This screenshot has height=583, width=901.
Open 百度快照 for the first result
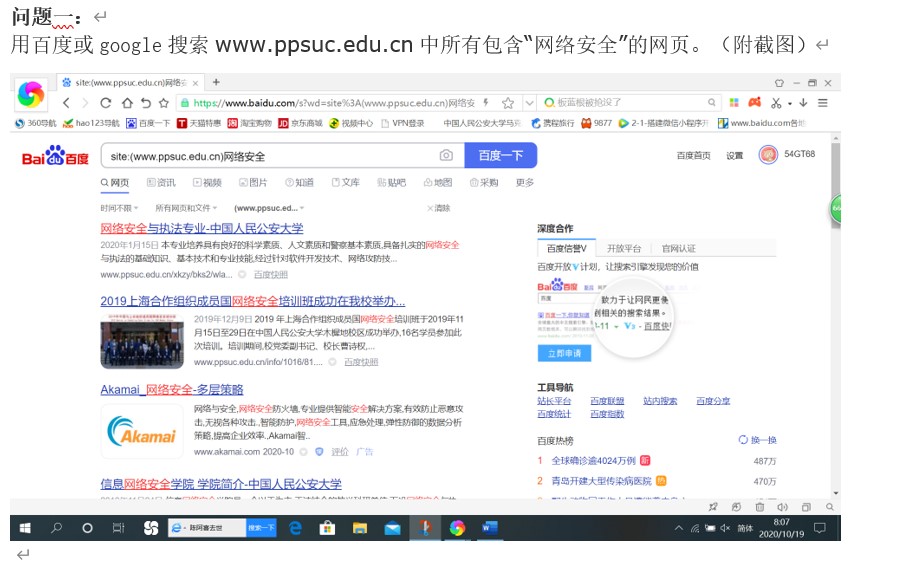click(271, 275)
